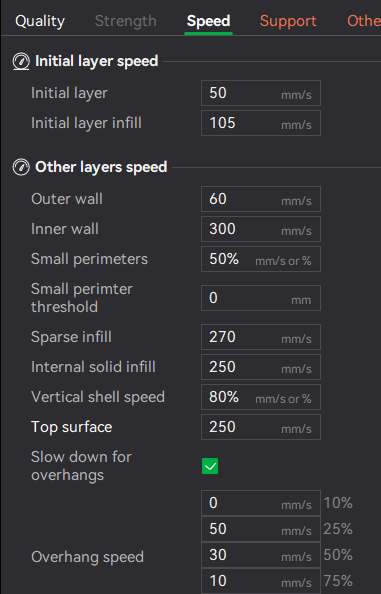The image size is (381, 594).
Task: Edit the 10% overhang speed field
Action: point(261,503)
